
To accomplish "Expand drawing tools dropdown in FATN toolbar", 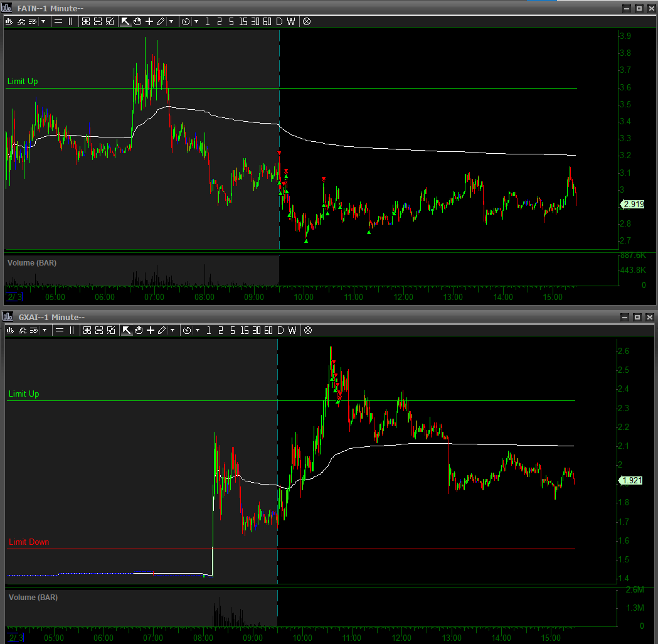I will 171,21.
